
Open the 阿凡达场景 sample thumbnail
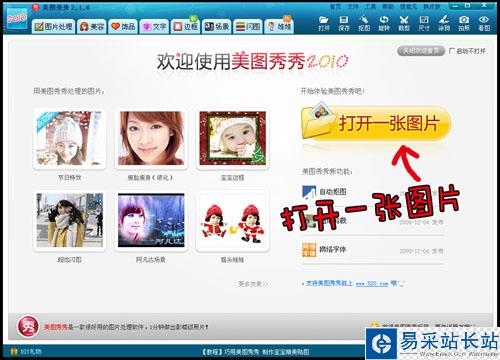151,220
